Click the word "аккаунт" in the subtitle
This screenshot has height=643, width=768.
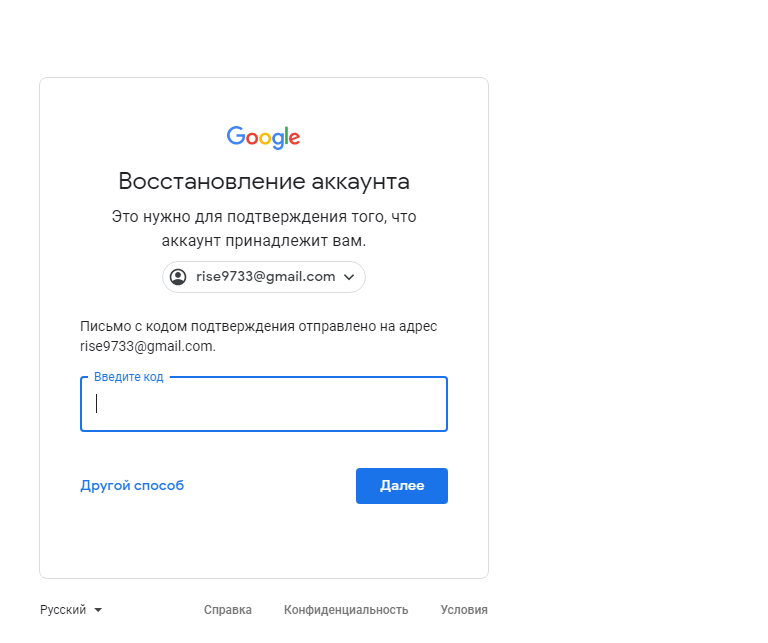(191, 241)
